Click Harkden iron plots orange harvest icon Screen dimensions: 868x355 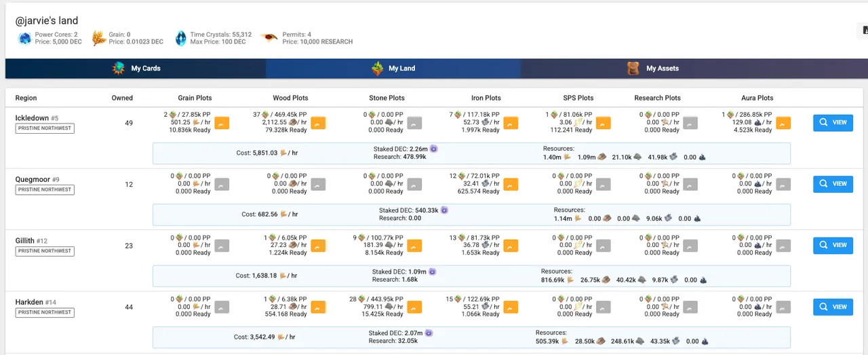pyautogui.click(x=511, y=307)
